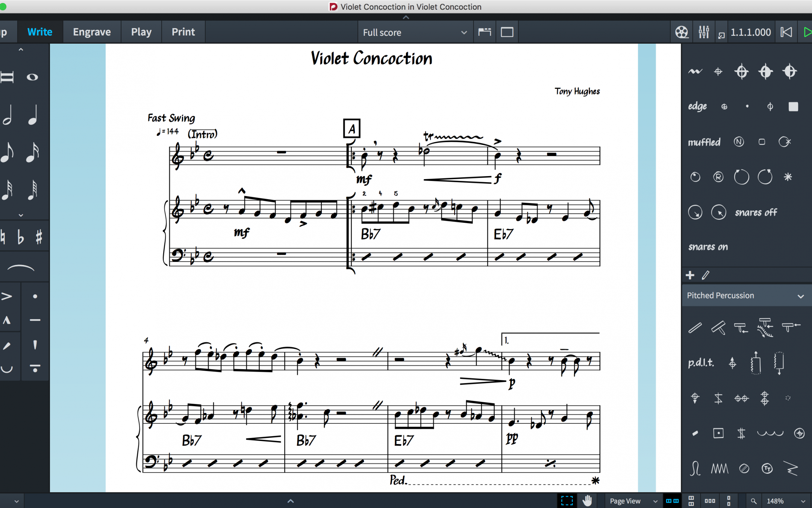Open the Full score layout dropdown
The height and width of the screenshot is (508, 812).
(415, 32)
